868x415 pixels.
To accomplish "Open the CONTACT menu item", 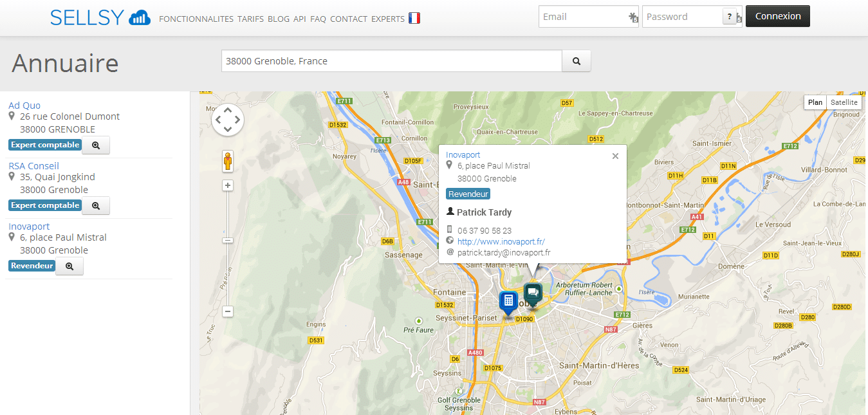I will 349,19.
